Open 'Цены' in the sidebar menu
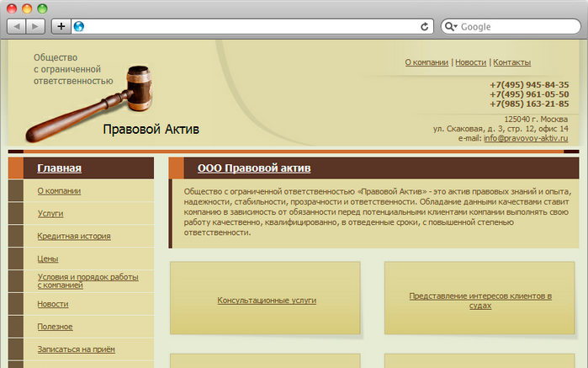This screenshot has width=588, height=368. point(47,259)
